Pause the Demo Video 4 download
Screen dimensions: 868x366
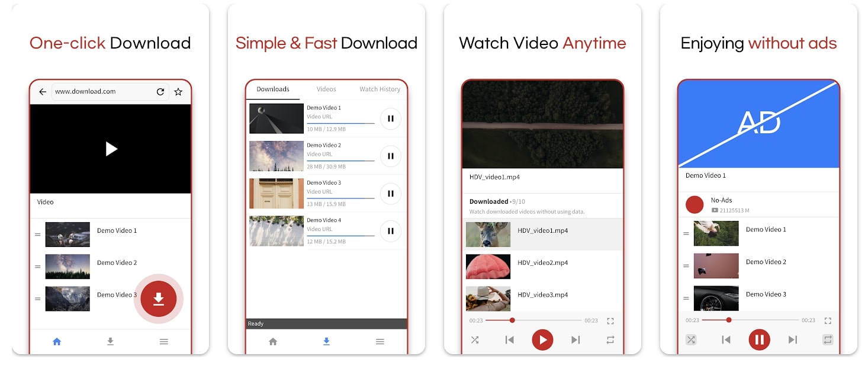click(390, 231)
